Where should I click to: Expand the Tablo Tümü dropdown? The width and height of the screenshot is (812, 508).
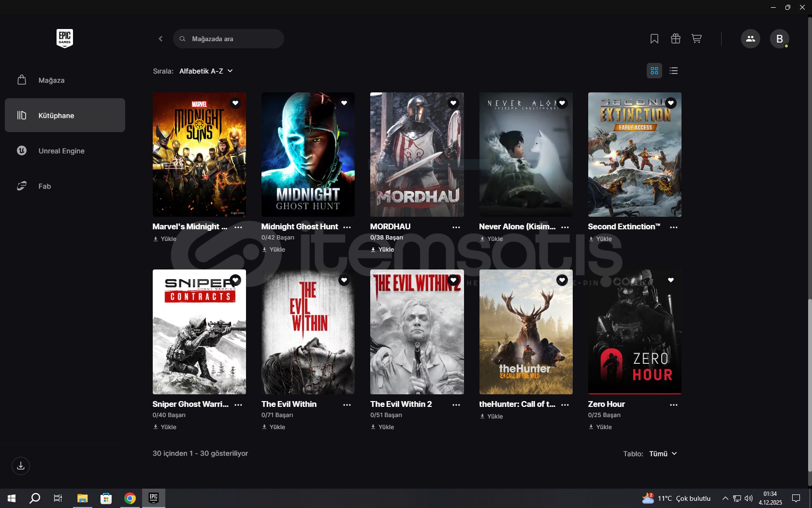pos(663,454)
